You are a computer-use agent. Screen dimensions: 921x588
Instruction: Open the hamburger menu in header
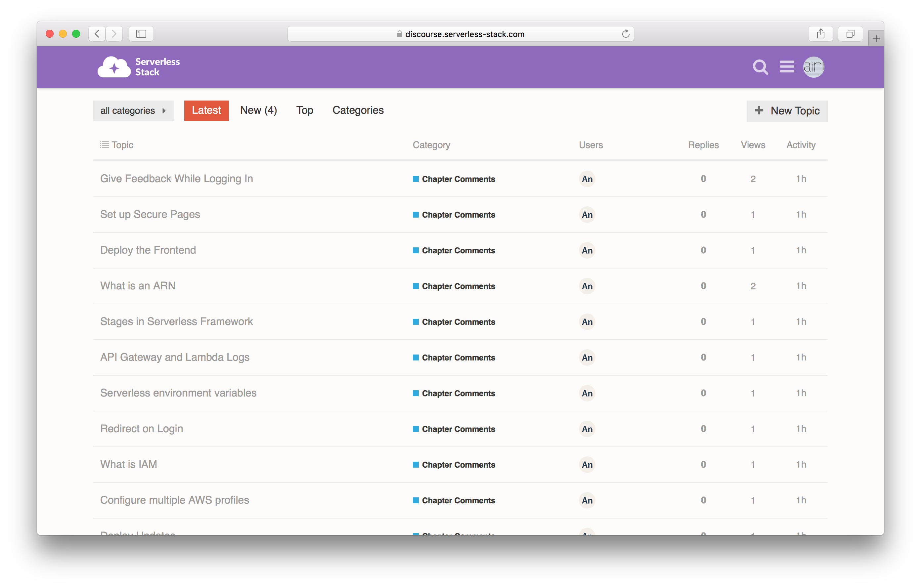point(787,67)
